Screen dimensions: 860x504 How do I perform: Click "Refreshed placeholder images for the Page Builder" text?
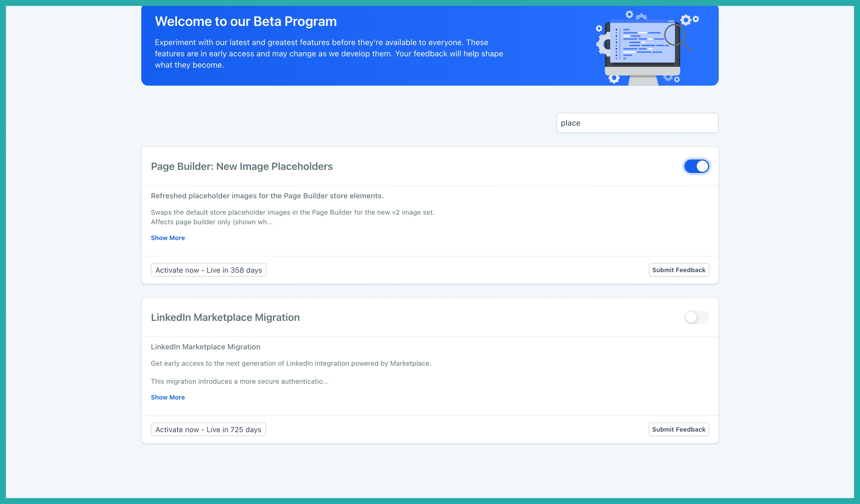(267, 196)
